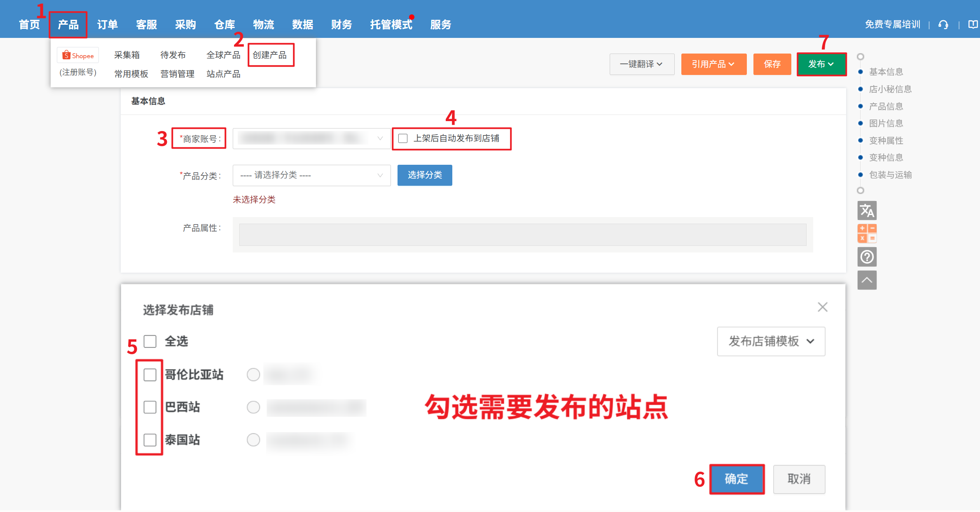Open the 请选择分类 category dropdown

click(311, 175)
